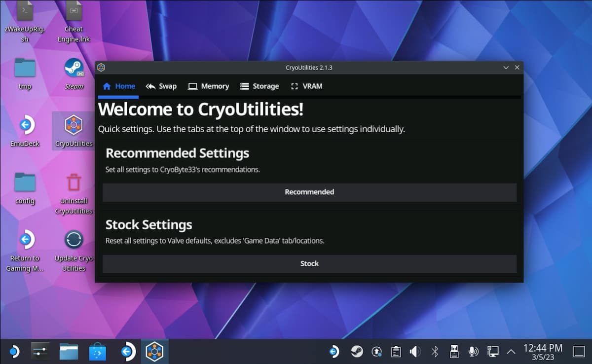This screenshot has height=364, width=592.
Task: Open the Memory tab
Action: (x=208, y=86)
